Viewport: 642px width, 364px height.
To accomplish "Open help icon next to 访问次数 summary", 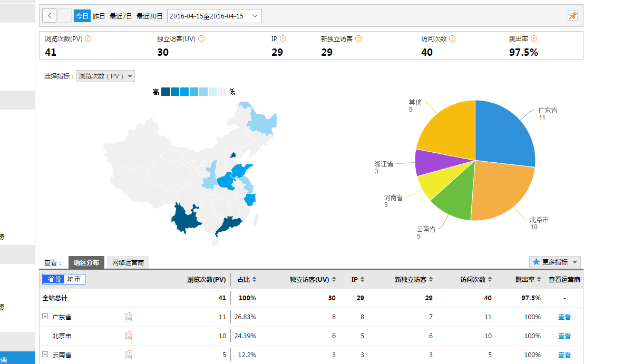I will pos(452,38).
